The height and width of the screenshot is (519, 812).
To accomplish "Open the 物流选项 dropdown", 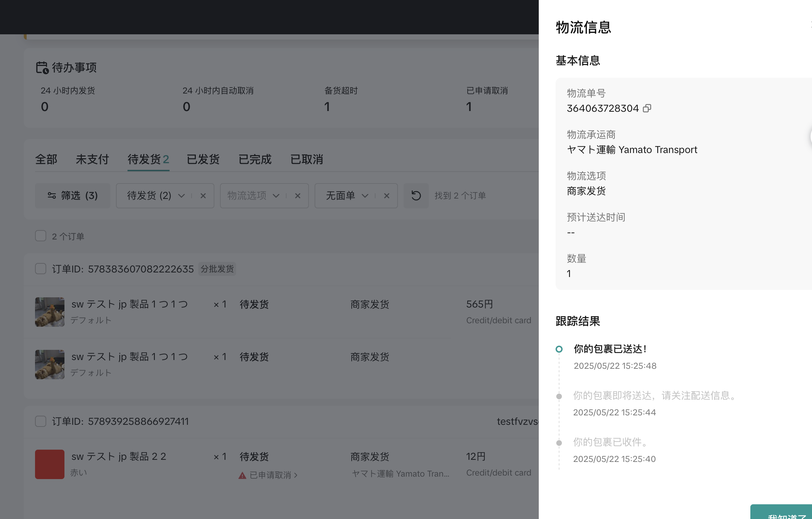I will pyautogui.click(x=276, y=196).
